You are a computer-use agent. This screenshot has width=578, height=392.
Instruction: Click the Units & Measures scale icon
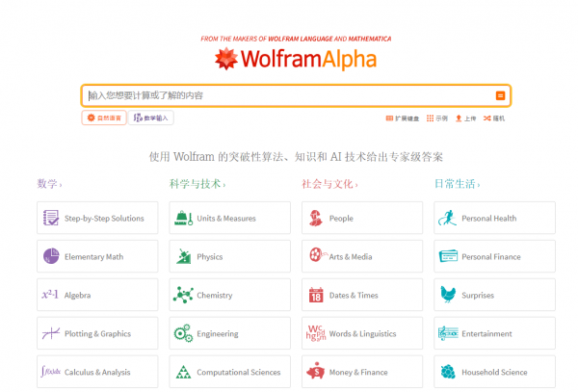(183, 218)
